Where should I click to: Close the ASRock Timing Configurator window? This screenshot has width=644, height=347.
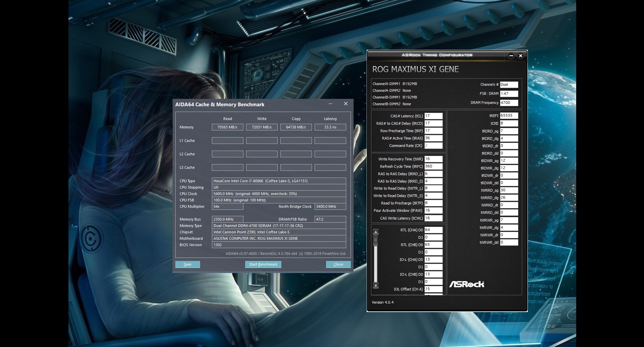(520, 56)
